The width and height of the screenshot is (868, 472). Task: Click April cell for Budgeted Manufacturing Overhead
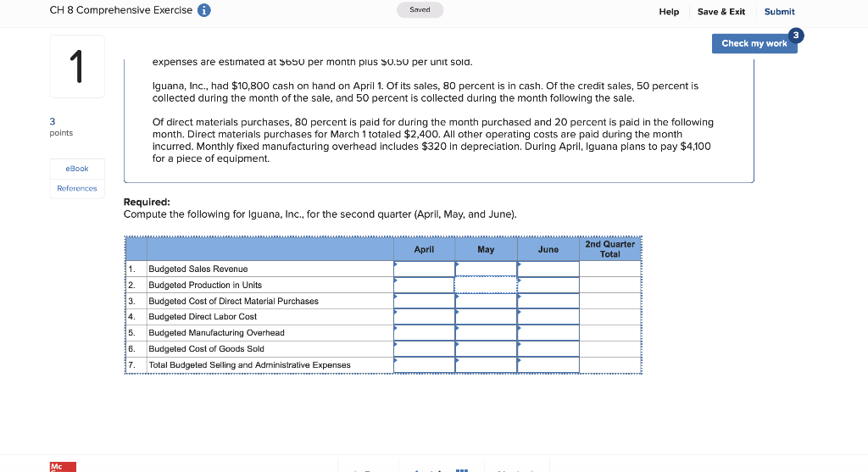tap(424, 333)
